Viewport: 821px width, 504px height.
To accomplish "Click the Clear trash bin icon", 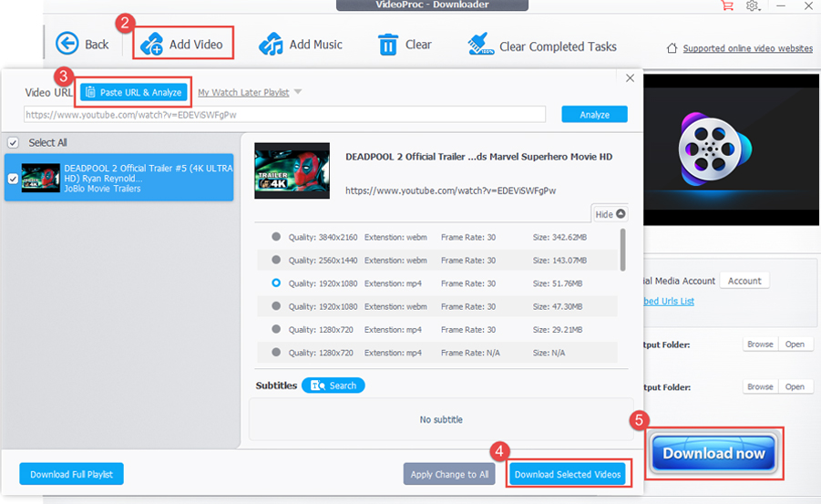I will point(388,44).
